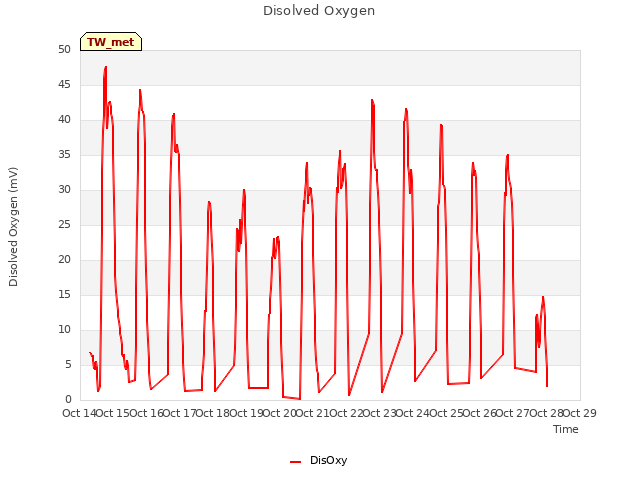640x480 pixels.
Task: Click the Oct 29 x-axis tick label
Action: point(580,413)
